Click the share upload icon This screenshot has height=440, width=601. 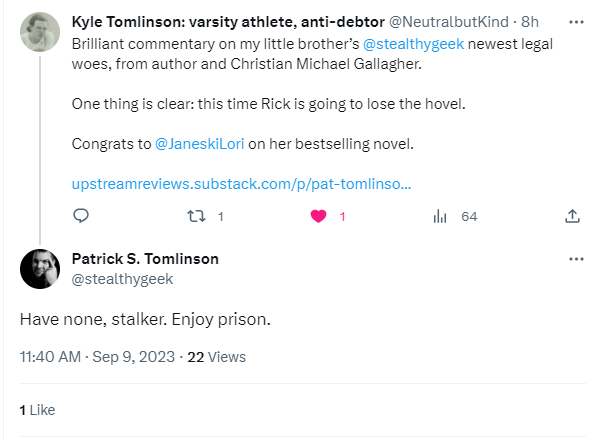point(572,215)
